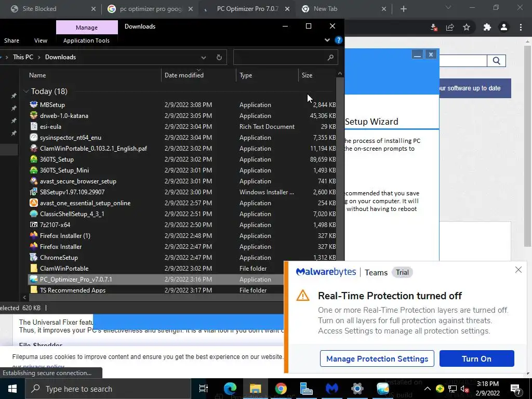Open the Application Tools tab
Viewport: 532px width, 399px height.
click(87, 41)
